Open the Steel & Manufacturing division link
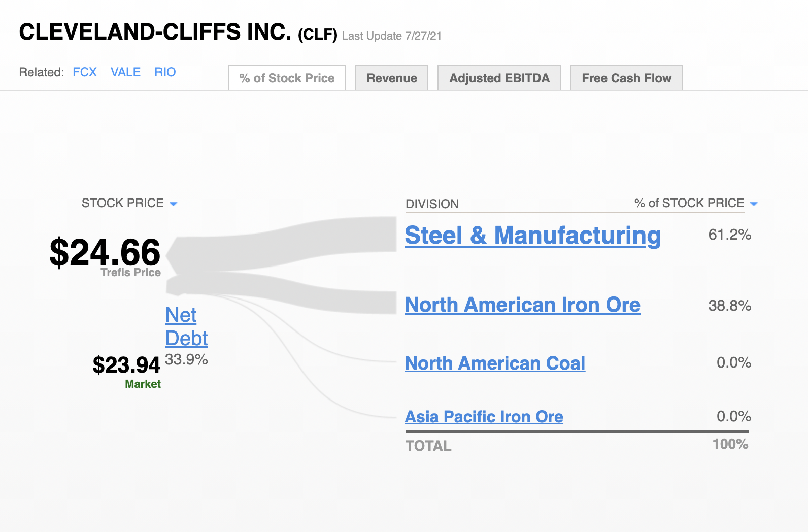The width and height of the screenshot is (808, 532). pos(533,236)
